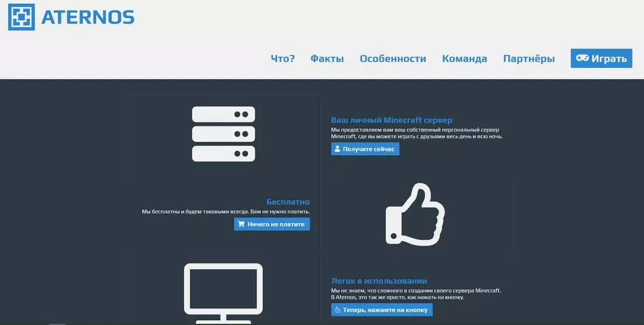Screen dimensions: 644x325
Task: Open the Партнёры navigation link
Action: [529, 59]
